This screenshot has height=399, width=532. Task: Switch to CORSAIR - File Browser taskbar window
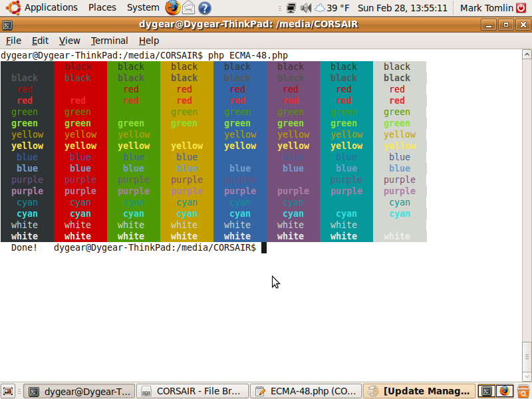tap(192, 391)
